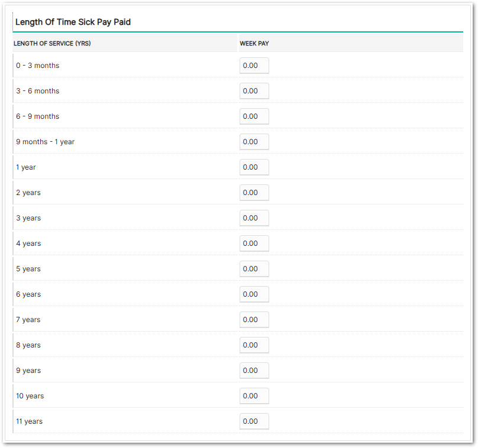This screenshot has width=478, height=448.
Task: Select the 2 years week pay input
Action: (x=254, y=193)
